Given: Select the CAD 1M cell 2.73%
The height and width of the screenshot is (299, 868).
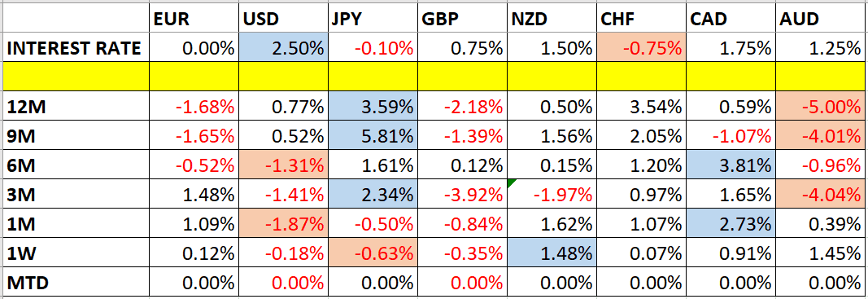Looking at the screenshot, I should 731,224.
